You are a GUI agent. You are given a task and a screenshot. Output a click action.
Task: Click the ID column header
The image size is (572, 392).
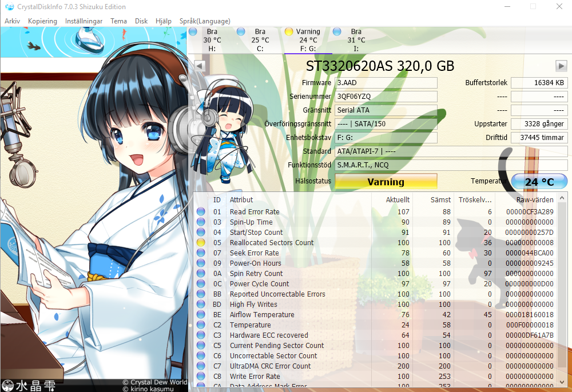click(x=217, y=199)
